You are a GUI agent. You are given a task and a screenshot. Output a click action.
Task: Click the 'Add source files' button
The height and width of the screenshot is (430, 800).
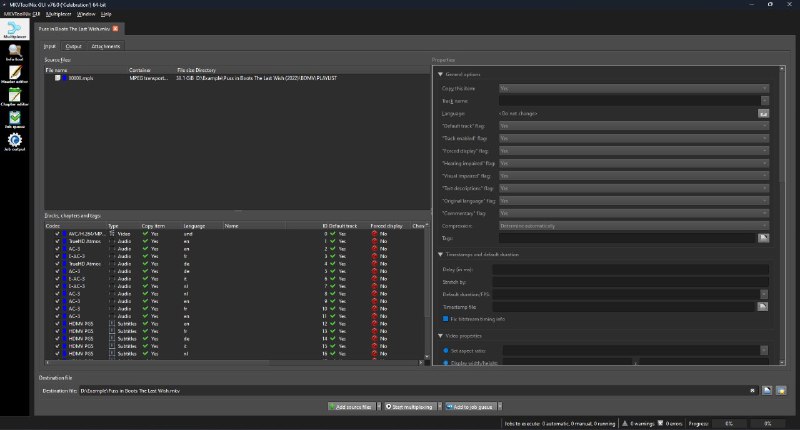click(351, 408)
